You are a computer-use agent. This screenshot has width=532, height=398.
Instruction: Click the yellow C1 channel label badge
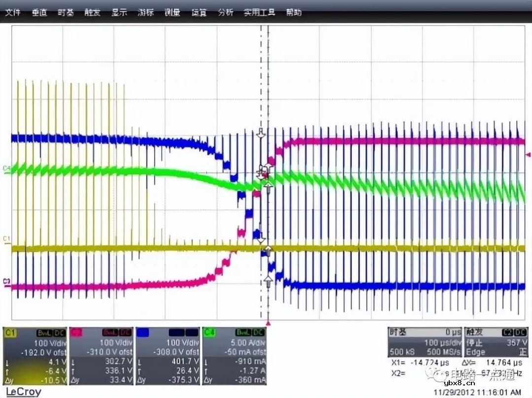click(10, 333)
